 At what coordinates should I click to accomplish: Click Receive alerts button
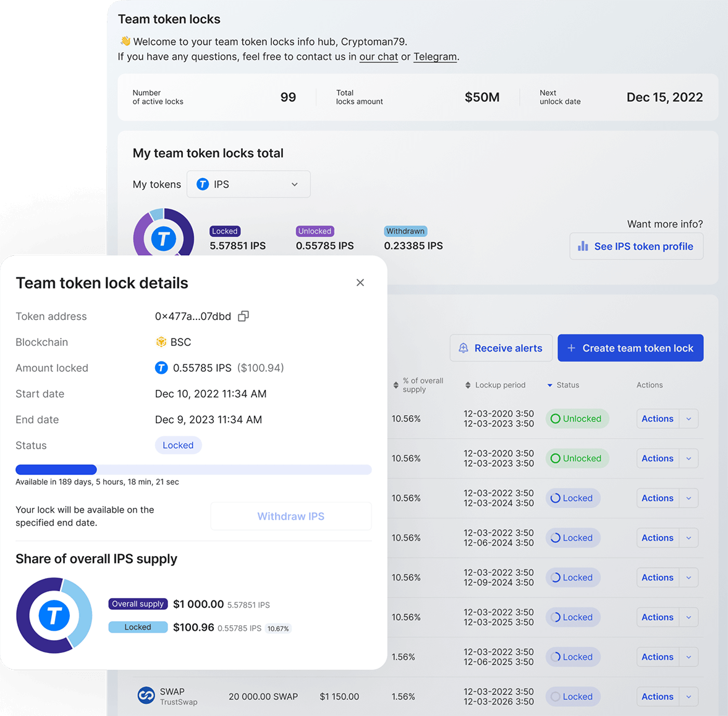501,348
